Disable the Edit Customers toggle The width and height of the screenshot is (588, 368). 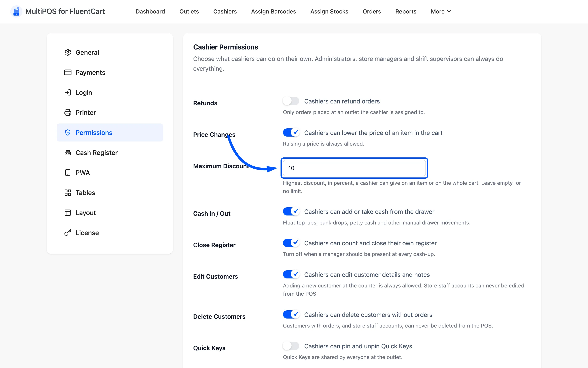click(291, 275)
